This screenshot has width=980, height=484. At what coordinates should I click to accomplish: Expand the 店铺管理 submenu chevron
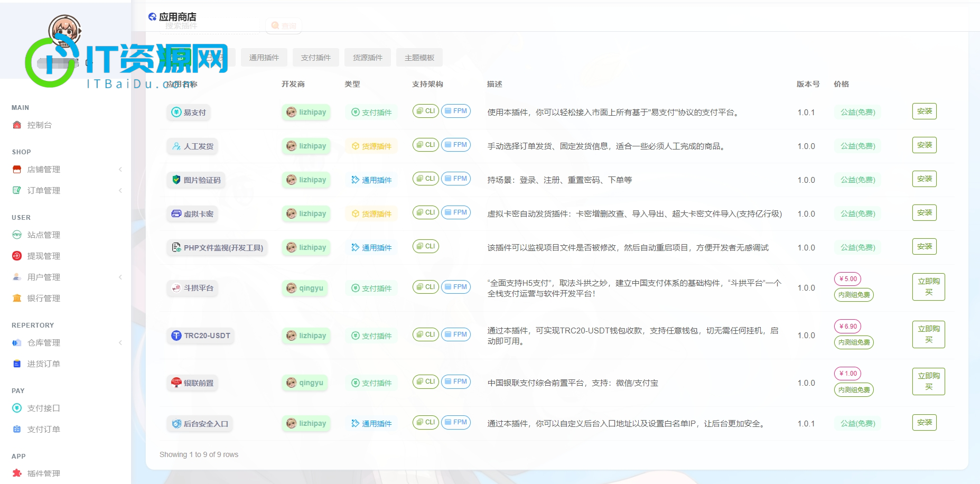120,170
